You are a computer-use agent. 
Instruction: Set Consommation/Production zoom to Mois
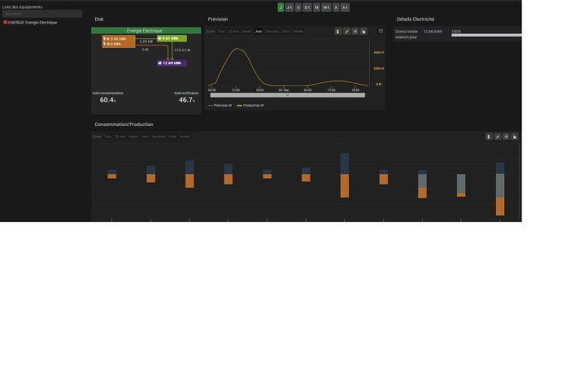click(x=172, y=137)
